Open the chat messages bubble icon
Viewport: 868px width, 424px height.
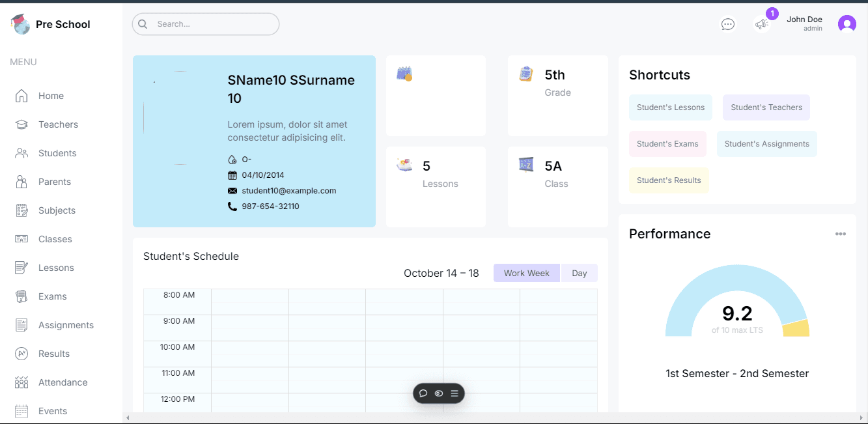(x=727, y=23)
